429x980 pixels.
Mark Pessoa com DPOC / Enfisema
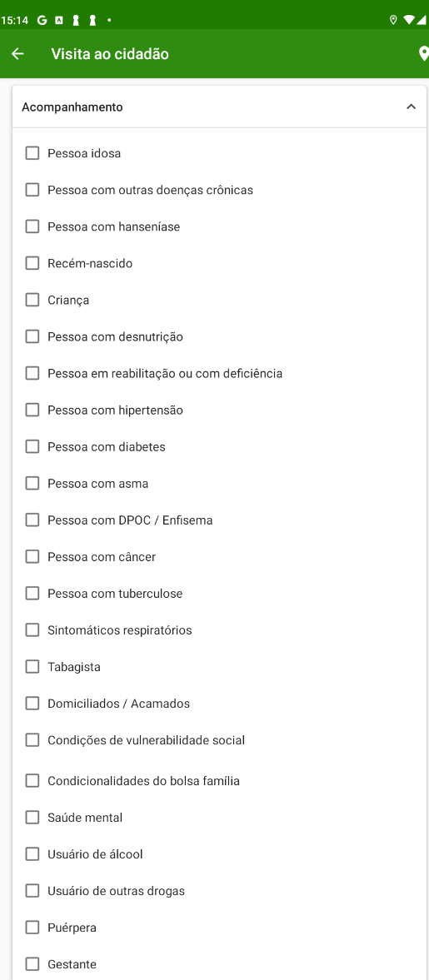[x=32, y=520]
